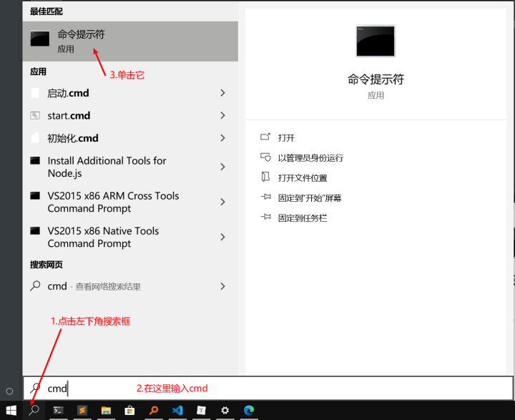Click the Node.js tools console icon
Viewport: 515px width, 420px height.
(x=35, y=160)
